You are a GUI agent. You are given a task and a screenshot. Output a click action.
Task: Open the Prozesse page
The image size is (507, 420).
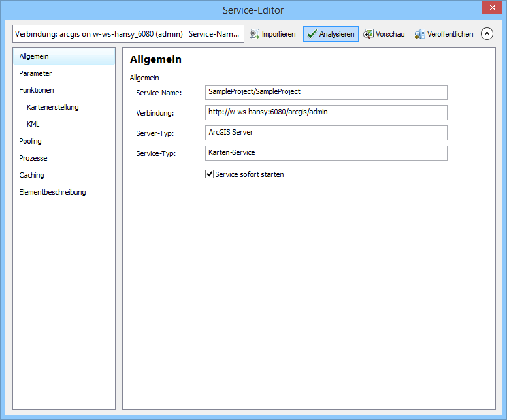(33, 158)
